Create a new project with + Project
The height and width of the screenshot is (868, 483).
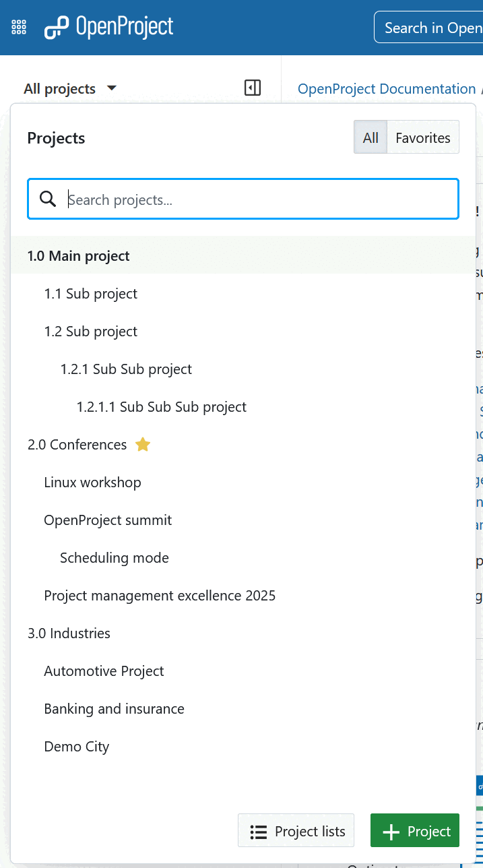click(414, 830)
